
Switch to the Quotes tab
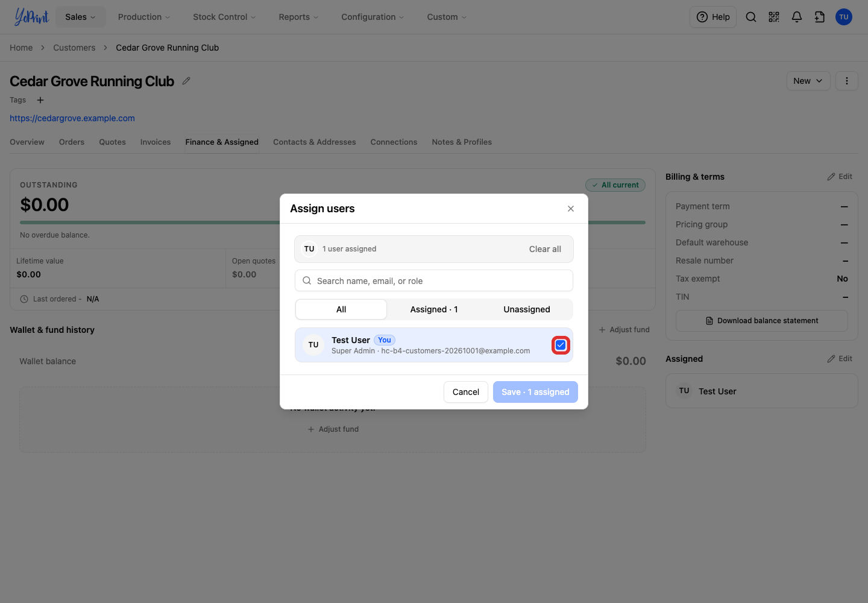[113, 142]
